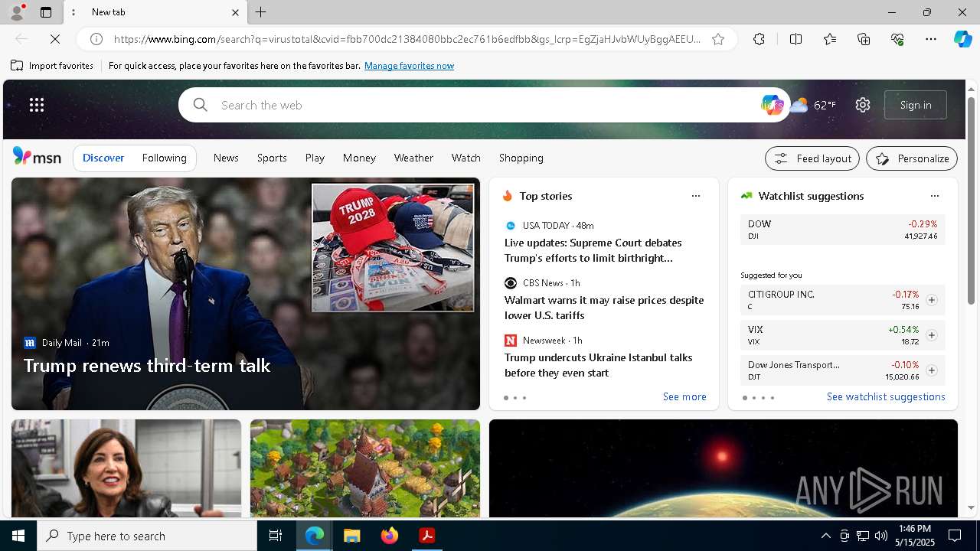The height and width of the screenshot is (551, 980).
Task: Click Import favorites button
Action: [x=52, y=66]
